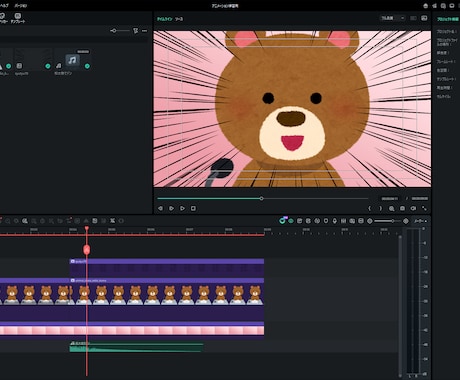
Task: Select the music note audio thumbnail
Action: pos(72,60)
